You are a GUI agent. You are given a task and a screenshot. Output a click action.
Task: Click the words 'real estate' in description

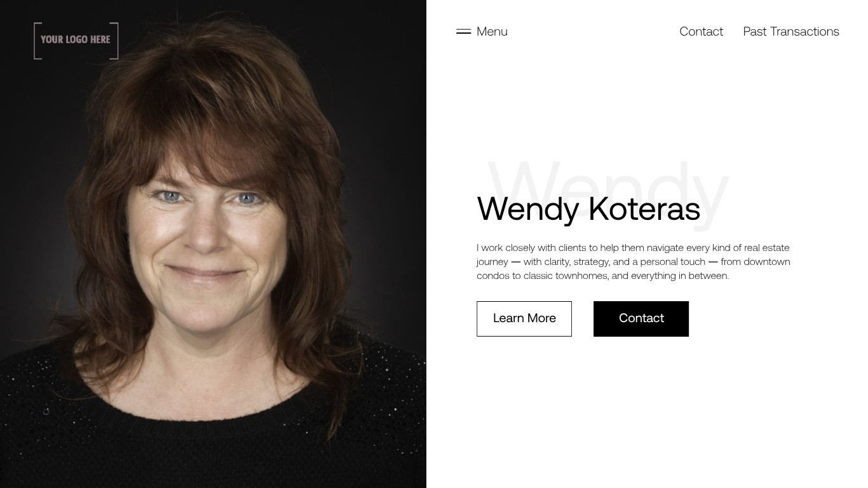tap(766, 247)
